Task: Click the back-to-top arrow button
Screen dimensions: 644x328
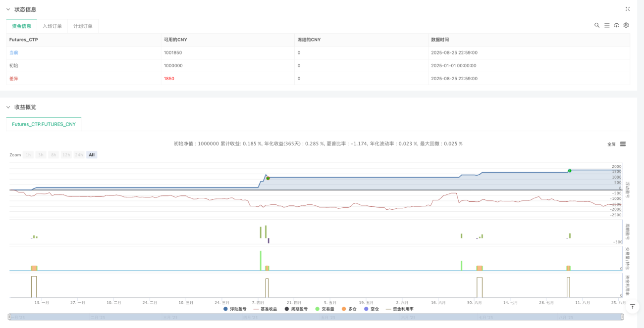Action: click(632, 307)
